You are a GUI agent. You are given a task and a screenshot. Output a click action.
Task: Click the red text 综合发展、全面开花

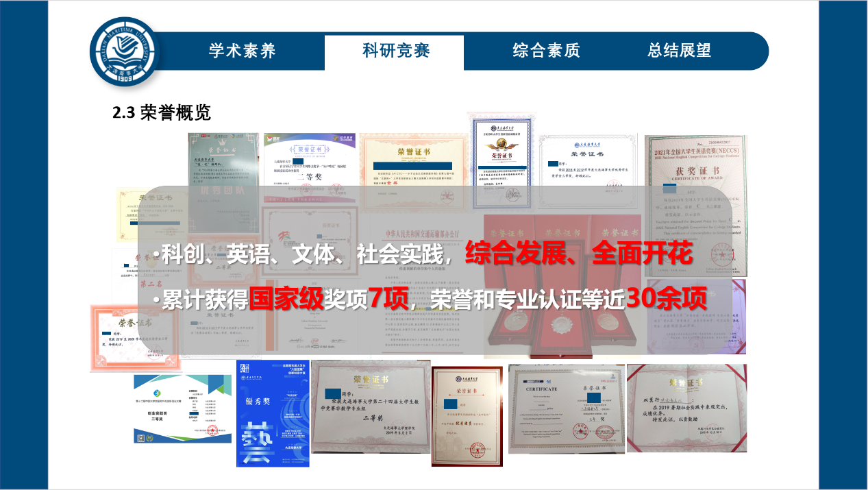(x=579, y=255)
